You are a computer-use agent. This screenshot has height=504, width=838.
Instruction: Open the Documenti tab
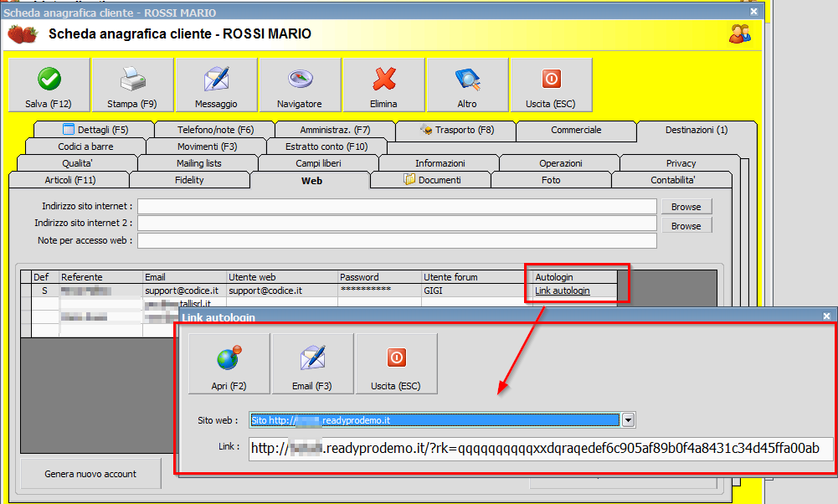pos(432,180)
